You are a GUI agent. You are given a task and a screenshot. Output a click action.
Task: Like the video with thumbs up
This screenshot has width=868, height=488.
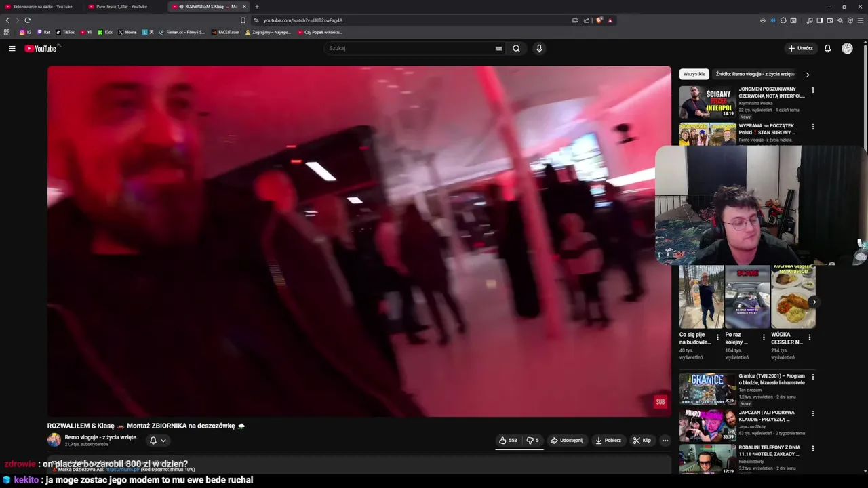pos(508,440)
